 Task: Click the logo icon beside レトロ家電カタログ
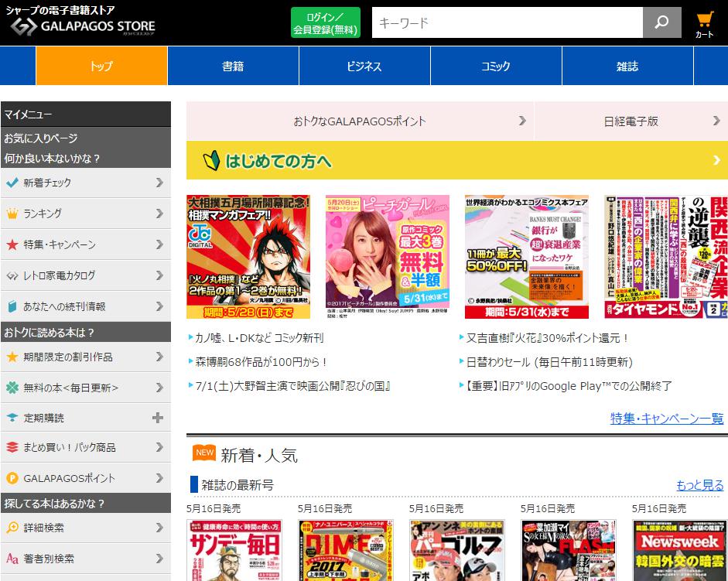coord(12,276)
